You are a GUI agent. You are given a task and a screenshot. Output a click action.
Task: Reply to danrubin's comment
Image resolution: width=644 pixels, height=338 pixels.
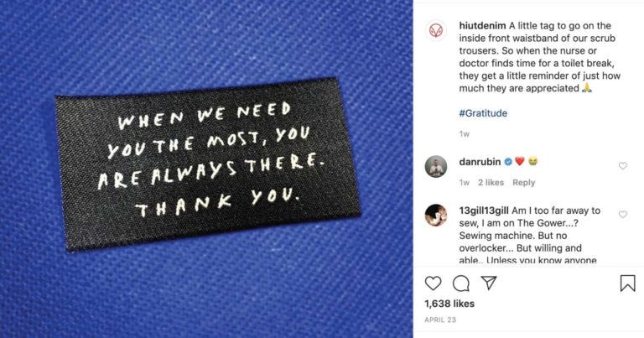tap(523, 182)
